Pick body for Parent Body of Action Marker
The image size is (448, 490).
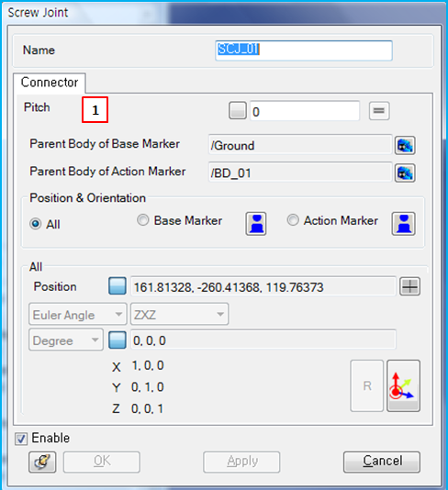pyautogui.click(x=405, y=173)
